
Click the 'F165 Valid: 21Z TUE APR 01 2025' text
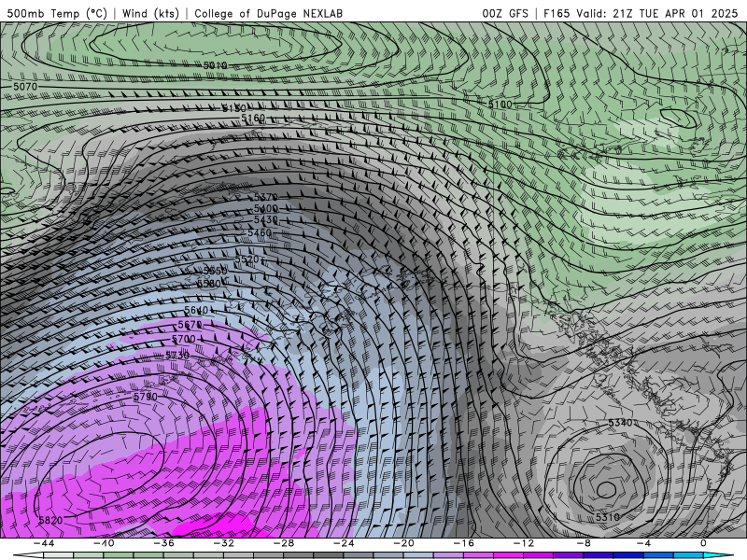pos(641,13)
